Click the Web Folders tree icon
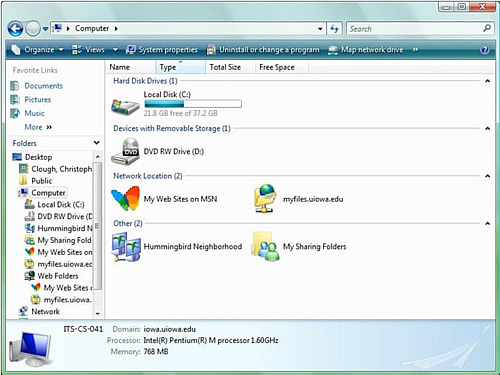 pyautogui.click(x=30, y=276)
